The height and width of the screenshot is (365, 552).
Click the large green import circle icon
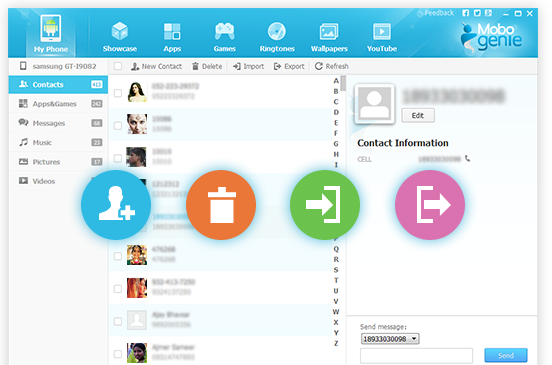[x=325, y=205]
